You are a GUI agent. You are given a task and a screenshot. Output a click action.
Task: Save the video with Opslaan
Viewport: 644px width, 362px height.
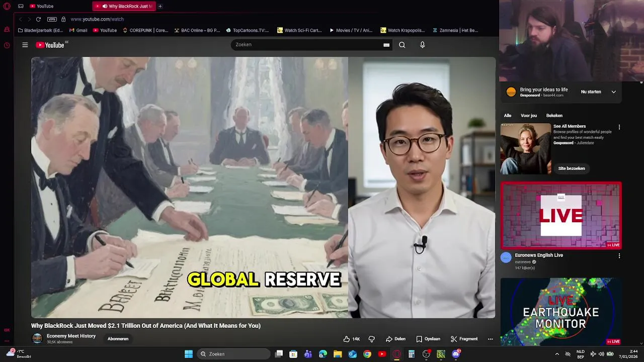pos(428,339)
